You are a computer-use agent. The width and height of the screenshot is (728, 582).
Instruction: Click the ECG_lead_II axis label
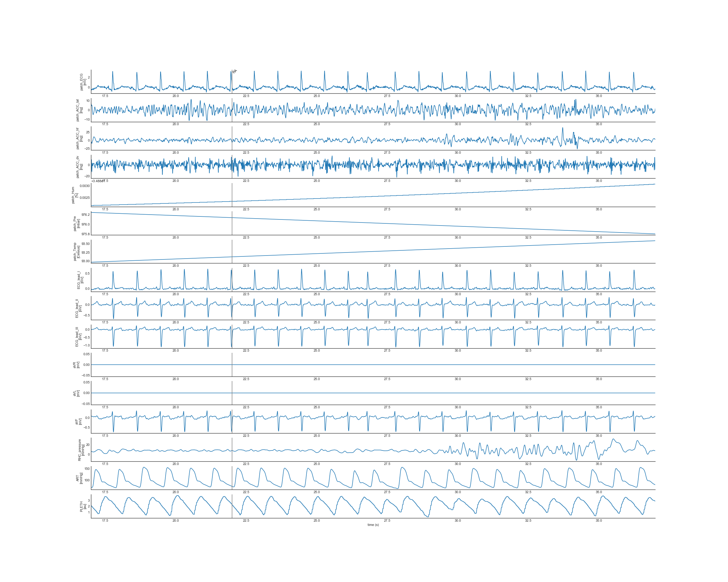coord(78,308)
